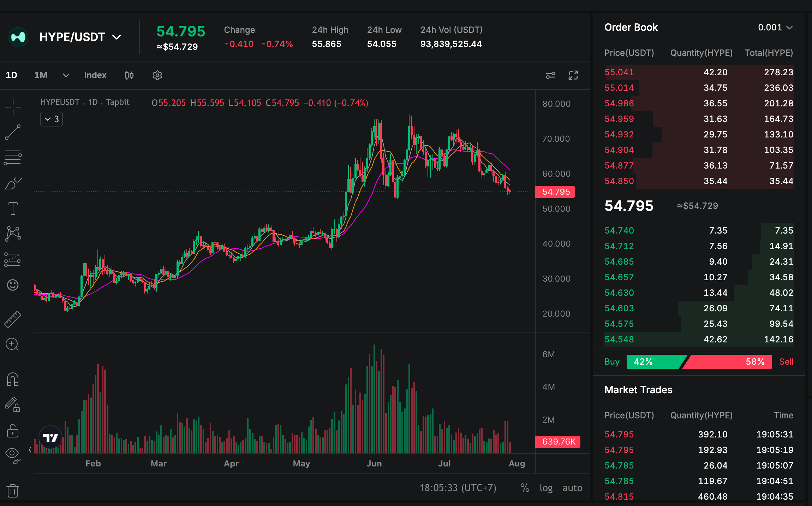
Task: Click the trash remove drawings icon
Action: point(13,490)
